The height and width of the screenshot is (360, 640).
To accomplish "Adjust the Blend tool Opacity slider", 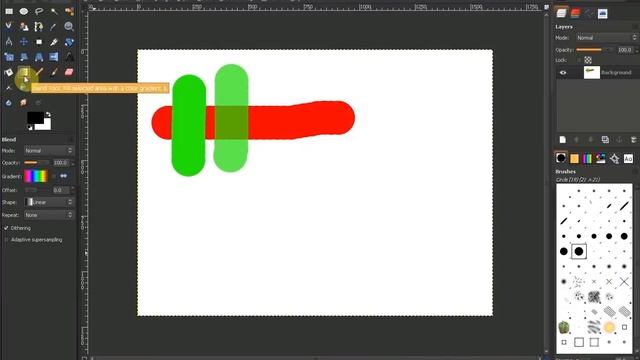I will (36, 162).
